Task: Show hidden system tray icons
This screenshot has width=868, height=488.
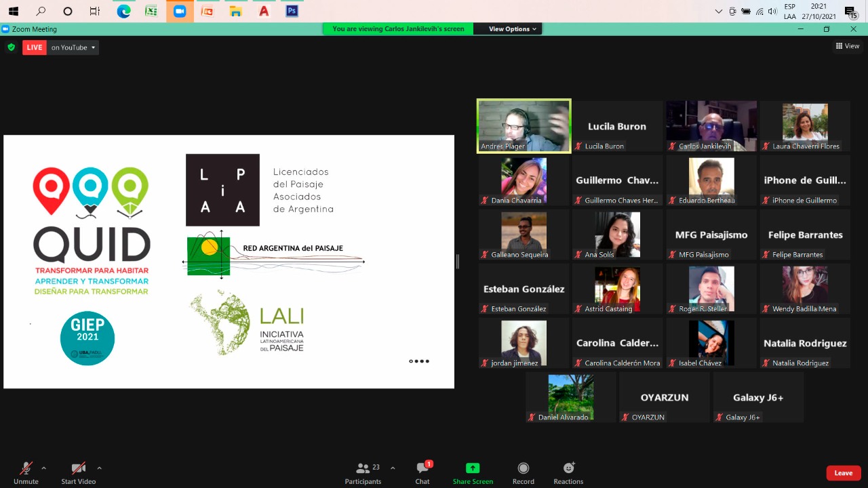Action: (x=719, y=12)
